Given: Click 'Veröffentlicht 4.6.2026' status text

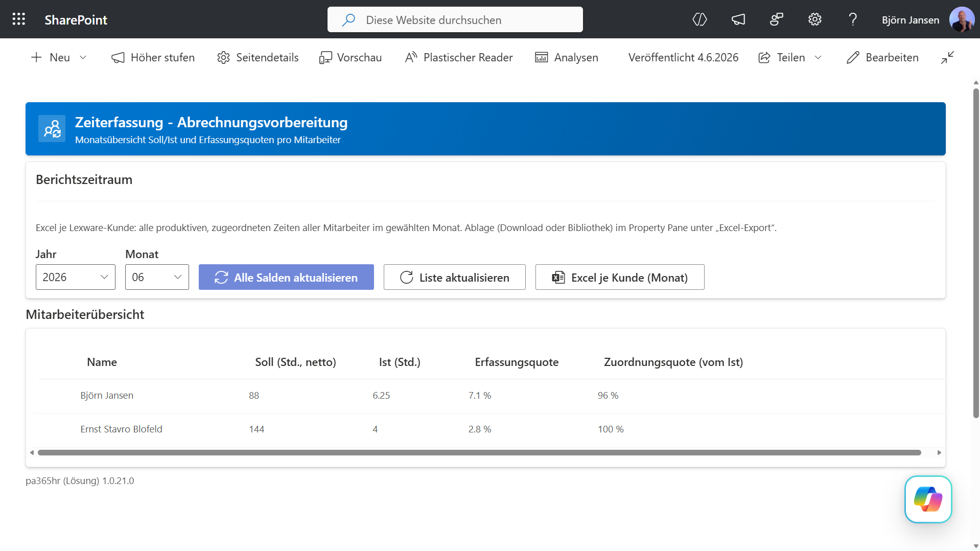Looking at the screenshot, I should (x=683, y=57).
